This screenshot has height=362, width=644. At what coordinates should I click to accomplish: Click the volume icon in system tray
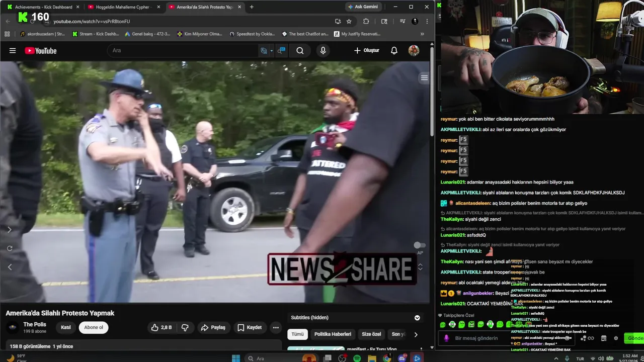(x=602, y=358)
